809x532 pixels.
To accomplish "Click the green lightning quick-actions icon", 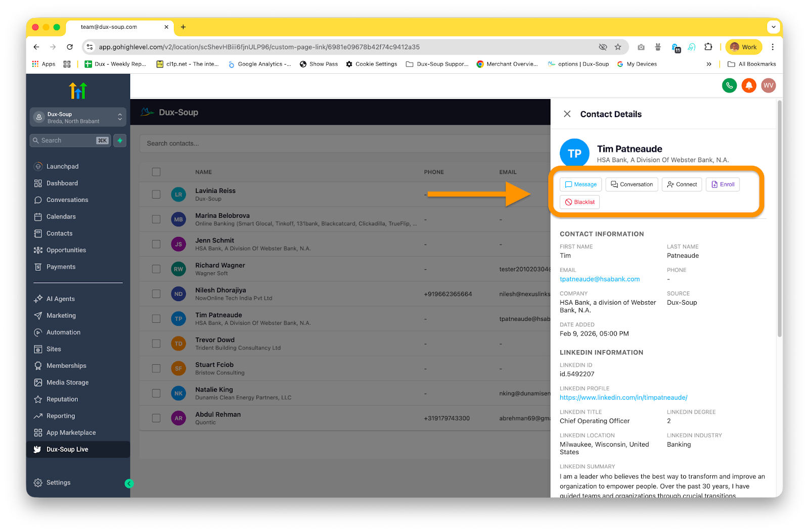I will pyautogui.click(x=120, y=140).
